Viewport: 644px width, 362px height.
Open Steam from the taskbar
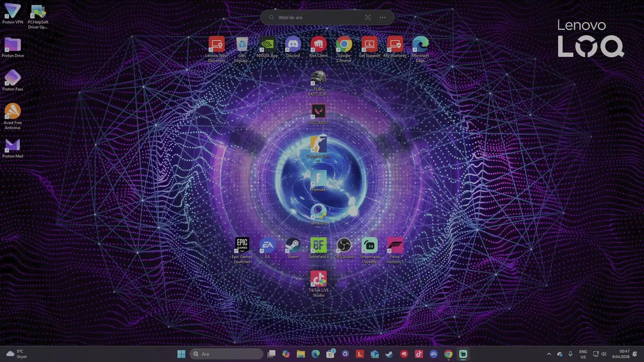coord(389,354)
